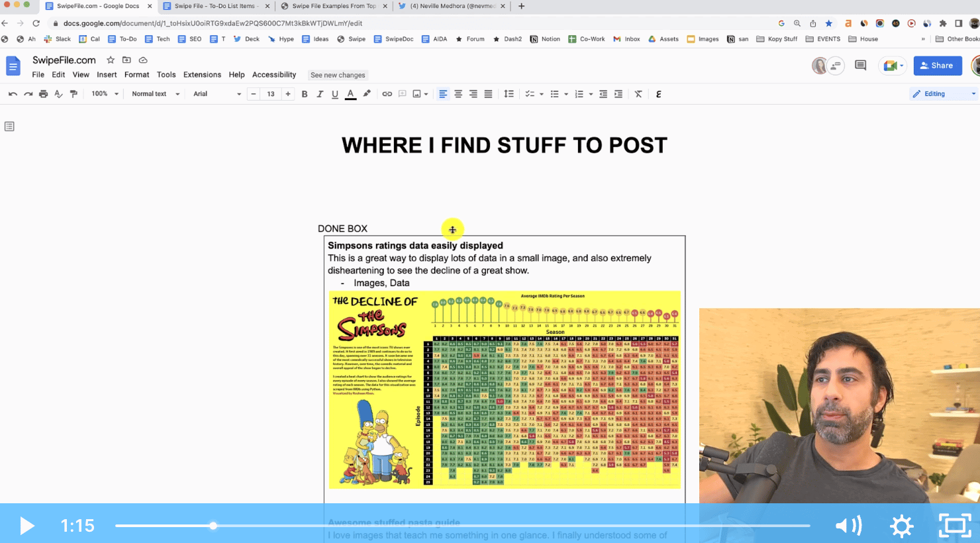
Task: Apply bold formatting
Action: click(x=305, y=94)
